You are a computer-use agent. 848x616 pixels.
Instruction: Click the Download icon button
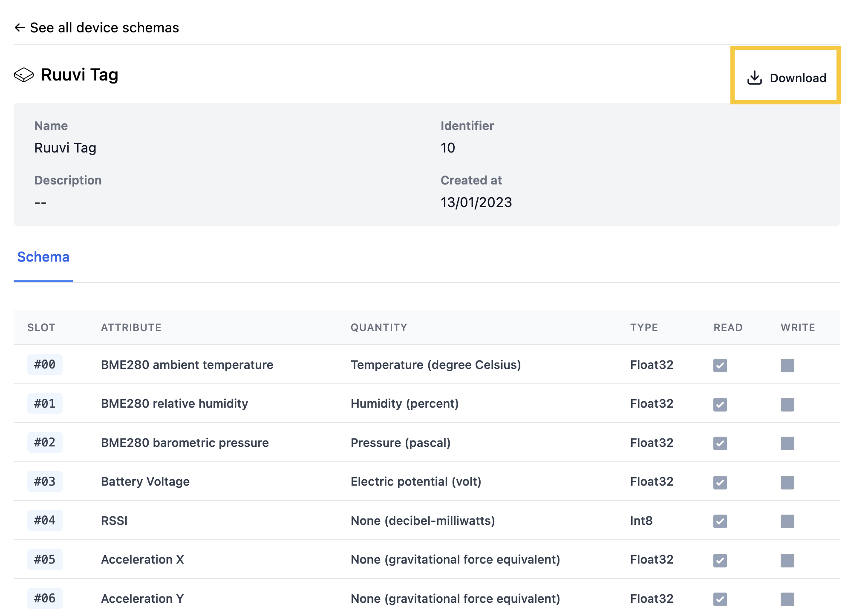coord(786,78)
